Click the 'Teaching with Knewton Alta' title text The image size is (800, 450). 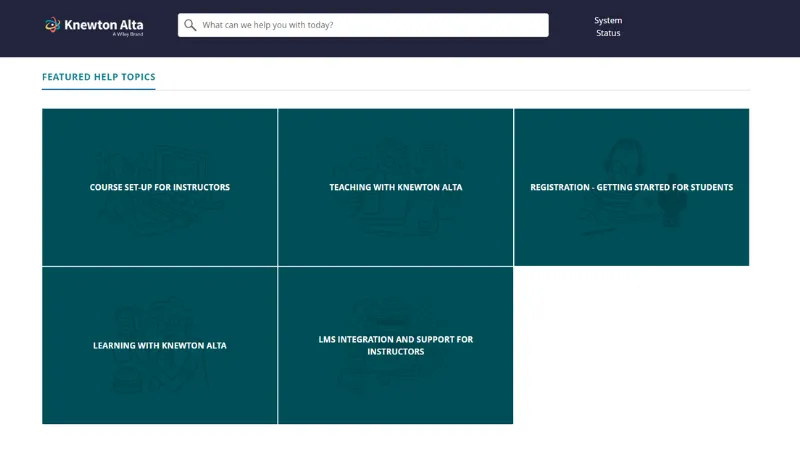point(395,187)
